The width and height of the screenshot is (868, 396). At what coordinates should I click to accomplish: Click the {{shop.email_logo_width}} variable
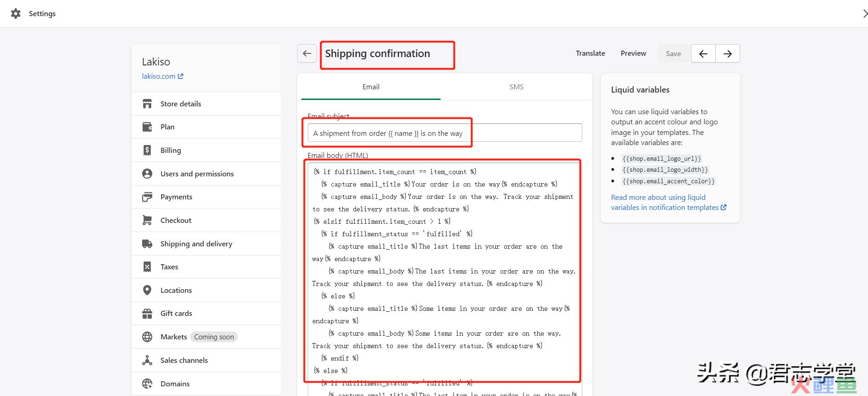[665, 170]
